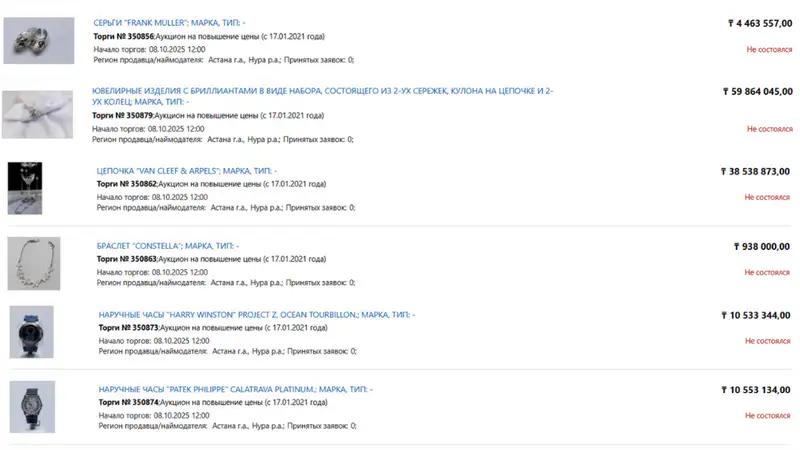Open lot number Торги № 350873

point(129,327)
